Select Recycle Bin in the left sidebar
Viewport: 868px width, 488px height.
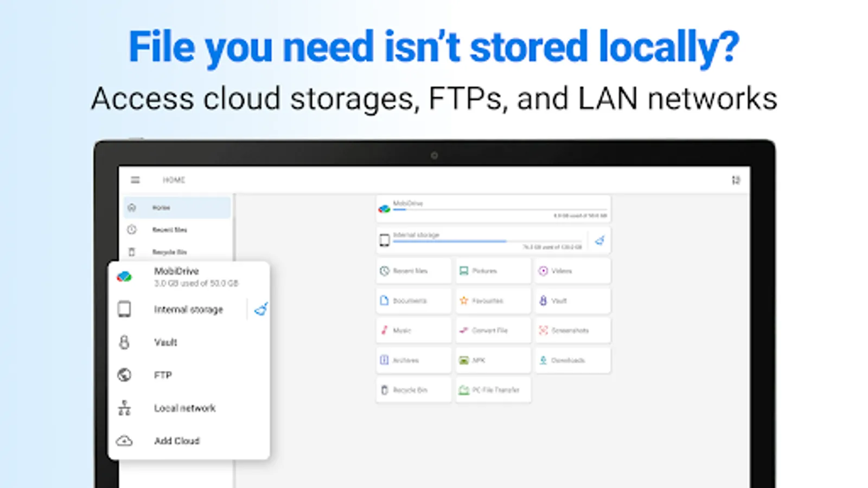tap(177, 252)
